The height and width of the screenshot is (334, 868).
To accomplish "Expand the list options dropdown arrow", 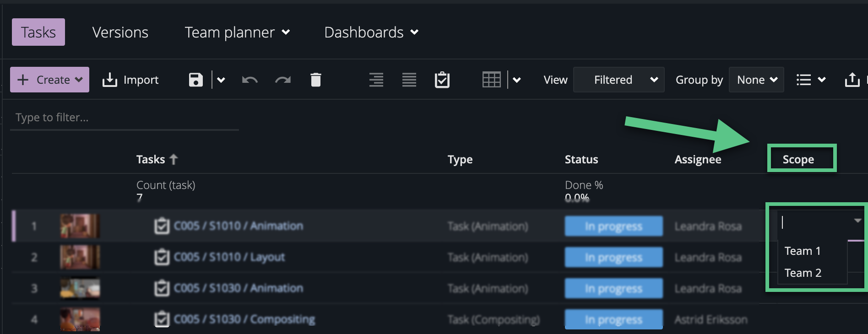I will (x=822, y=80).
